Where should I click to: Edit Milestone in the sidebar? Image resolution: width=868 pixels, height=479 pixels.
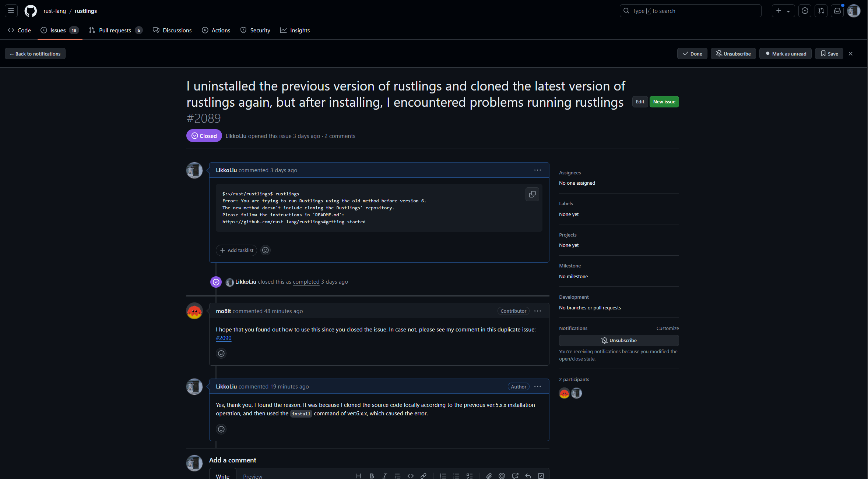coord(570,266)
